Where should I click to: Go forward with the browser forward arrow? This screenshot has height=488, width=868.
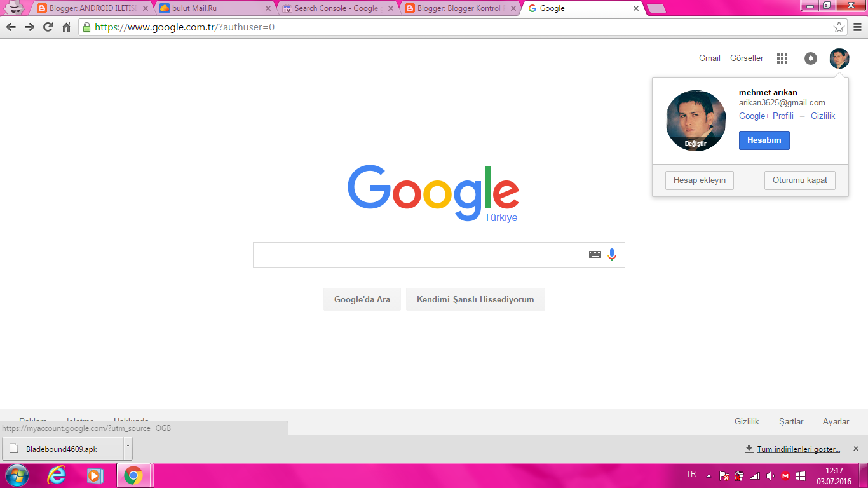click(29, 27)
